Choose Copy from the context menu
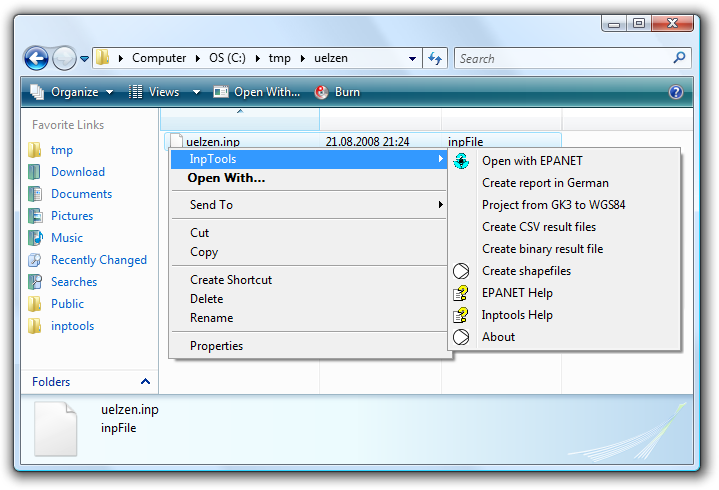This screenshot has width=719, height=490. click(x=309, y=252)
